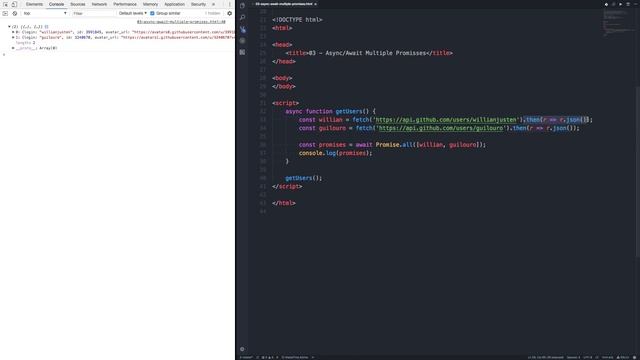The height and width of the screenshot is (360, 640).
Task: Open the source link 03-async-await-multiple-promises.html:40
Action: pos(181,22)
